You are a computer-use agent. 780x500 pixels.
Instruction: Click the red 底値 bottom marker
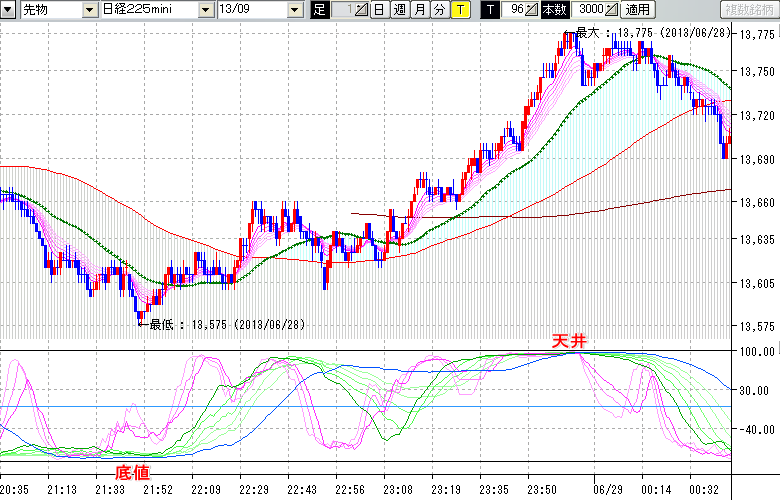point(133,468)
